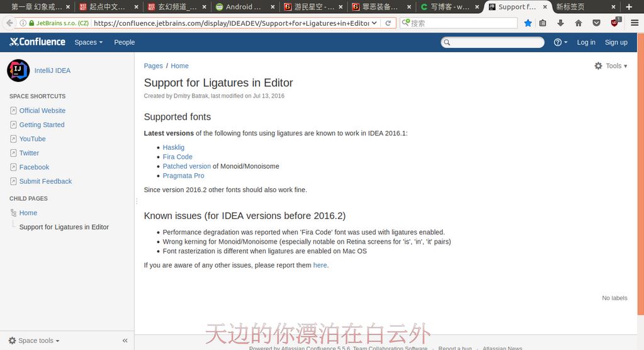Viewport: 644px width, 350px height.
Task: Open the Spaces dropdown menu
Action: coord(88,42)
